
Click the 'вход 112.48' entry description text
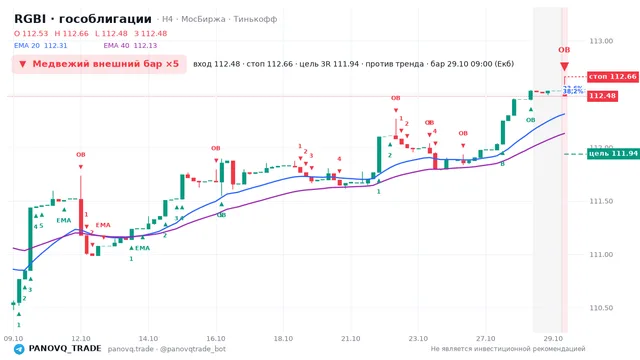pyautogui.click(x=216, y=64)
